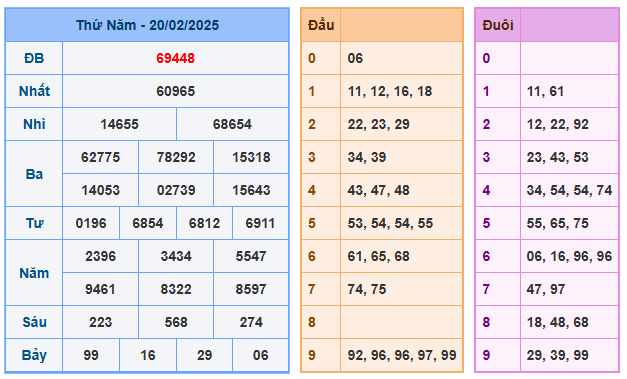Select fourth prize number 6854
The width and height of the screenshot is (627, 379).
pos(148,223)
